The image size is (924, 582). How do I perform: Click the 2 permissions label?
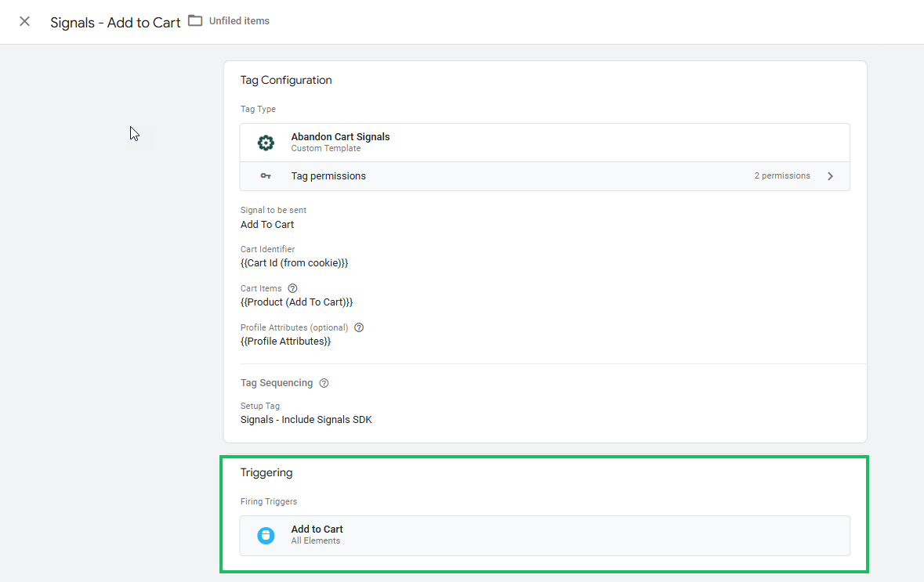click(781, 176)
